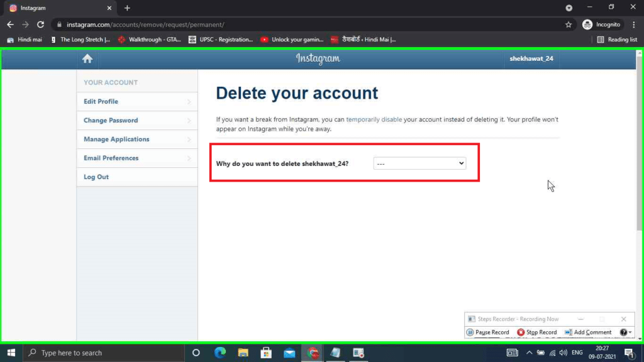Show hidden system tray icons

pyautogui.click(x=529, y=353)
